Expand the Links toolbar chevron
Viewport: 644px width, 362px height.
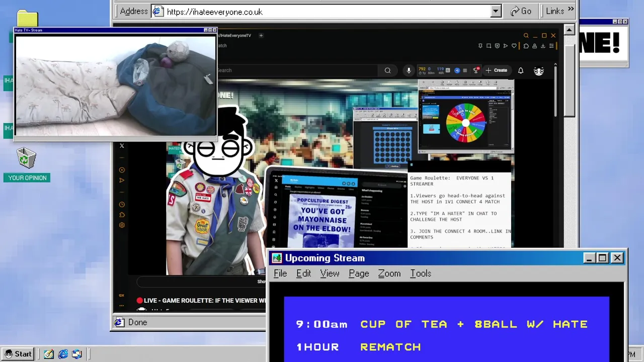[571, 9]
